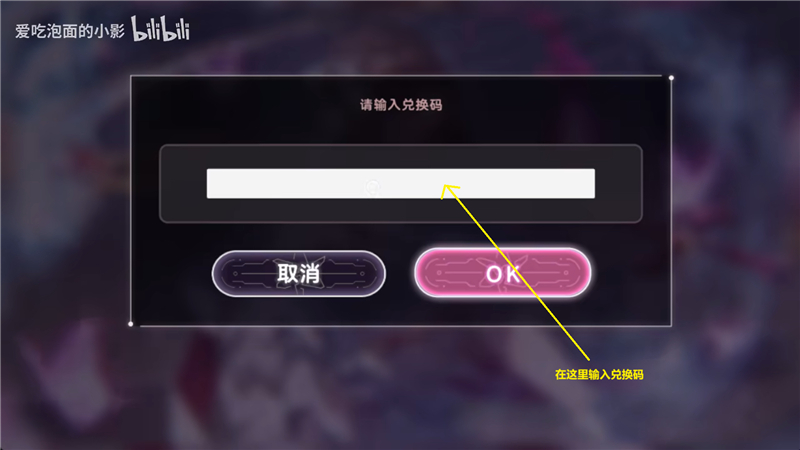800x450 pixels.
Task: Click the faint spinner icon inside input box
Action: (372, 187)
